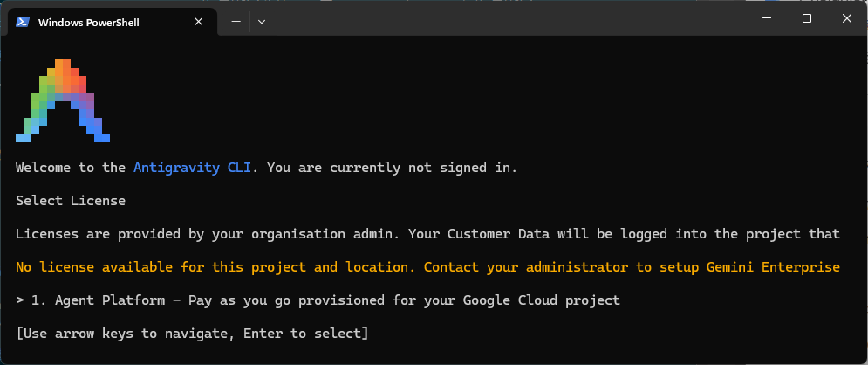
Task: Click the pixelated rainbow Antigravity logo
Action: tap(63, 100)
